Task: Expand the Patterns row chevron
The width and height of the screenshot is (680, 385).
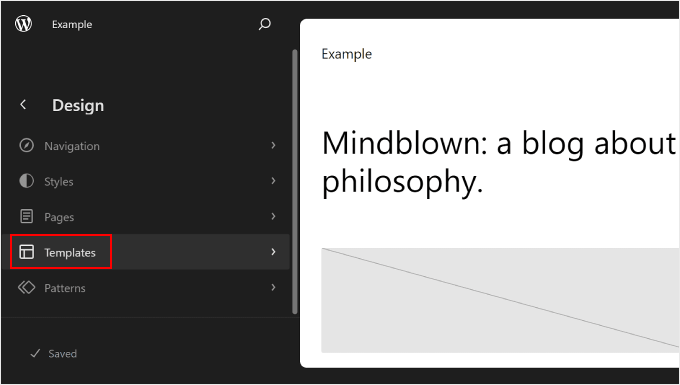Action: click(273, 287)
